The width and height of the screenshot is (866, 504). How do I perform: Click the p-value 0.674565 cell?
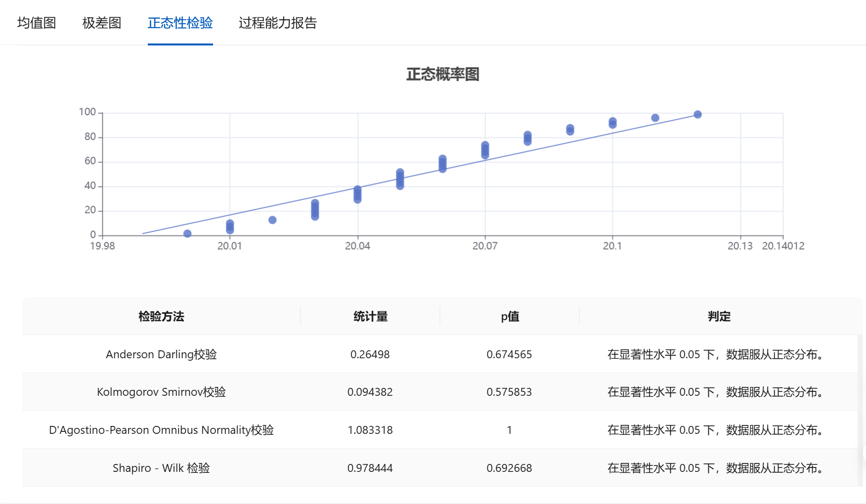pyautogui.click(x=509, y=354)
